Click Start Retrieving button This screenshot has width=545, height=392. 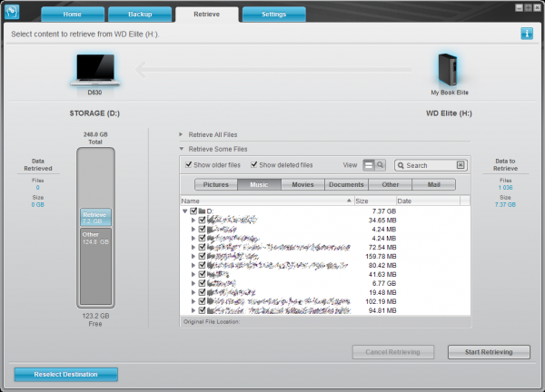489,352
